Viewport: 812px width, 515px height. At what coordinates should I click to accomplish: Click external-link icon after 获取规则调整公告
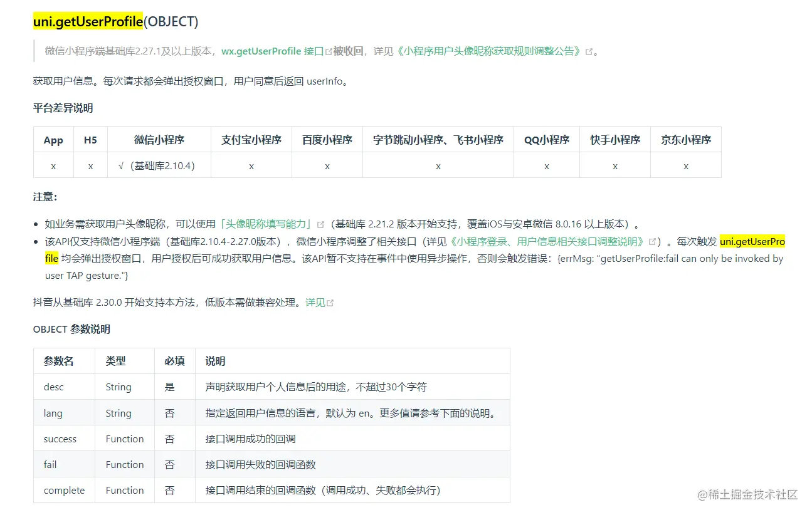pos(588,52)
